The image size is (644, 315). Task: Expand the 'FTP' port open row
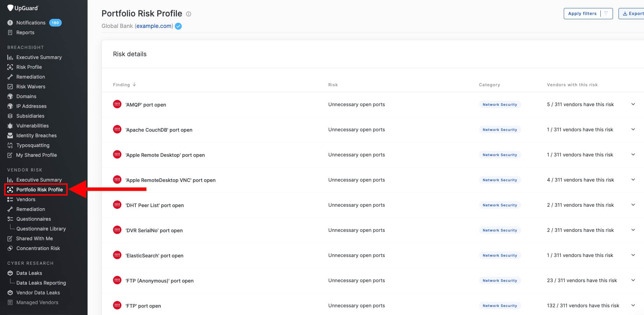point(633,306)
